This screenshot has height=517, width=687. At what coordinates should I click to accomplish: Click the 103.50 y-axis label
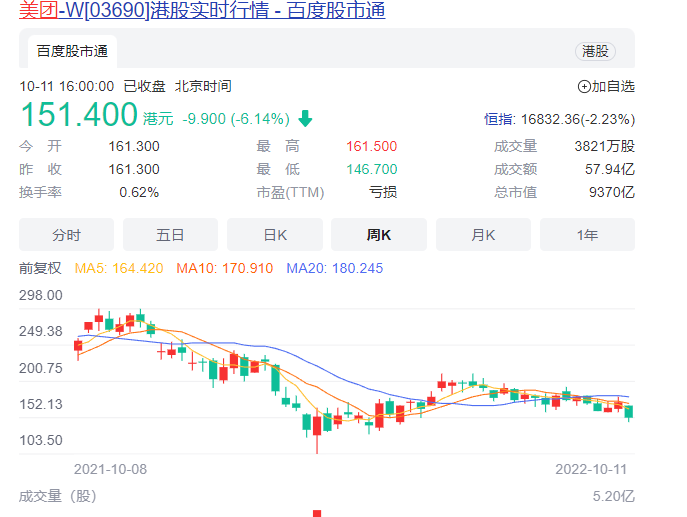pyautogui.click(x=41, y=440)
